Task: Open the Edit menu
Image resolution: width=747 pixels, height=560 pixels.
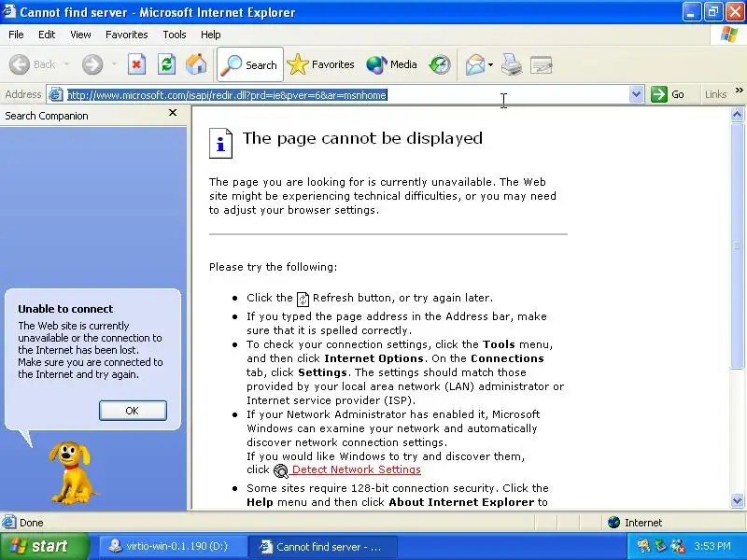Action: coord(47,35)
